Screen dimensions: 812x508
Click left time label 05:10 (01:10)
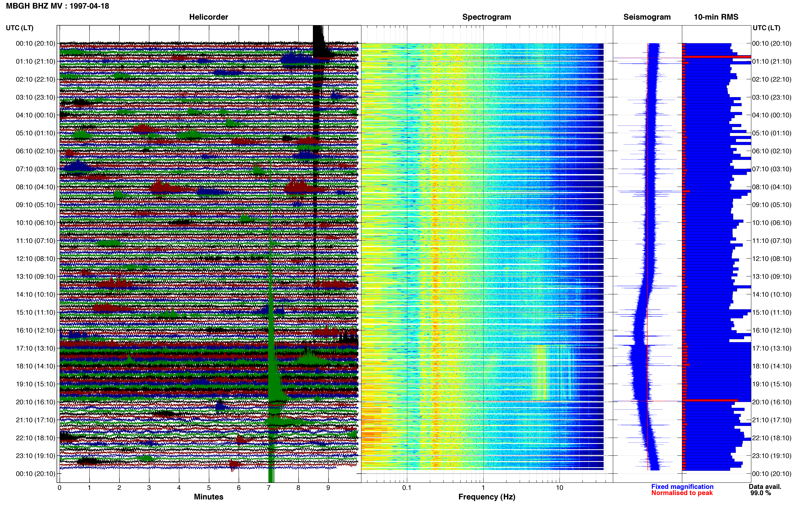(36, 133)
